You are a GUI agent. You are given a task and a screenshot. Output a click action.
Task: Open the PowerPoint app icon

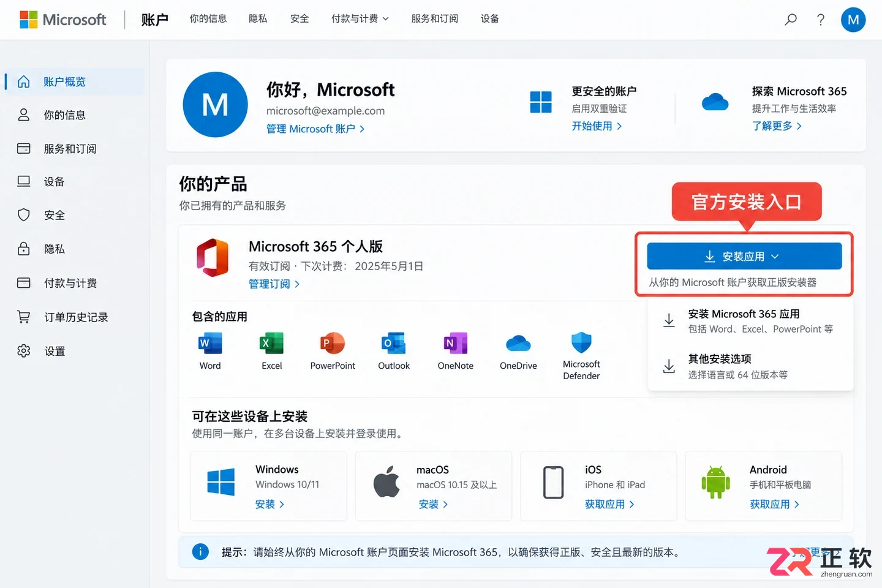pyautogui.click(x=333, y=344)
